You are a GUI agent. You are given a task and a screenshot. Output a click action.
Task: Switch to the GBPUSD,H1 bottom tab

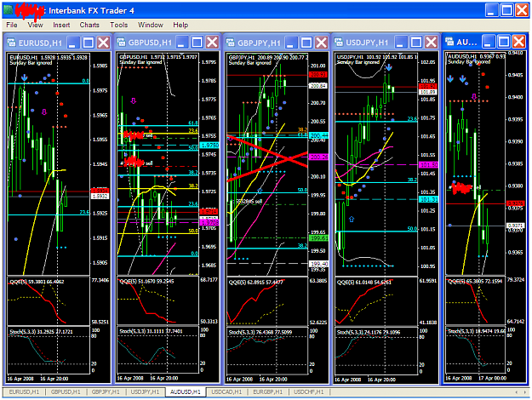66,391
